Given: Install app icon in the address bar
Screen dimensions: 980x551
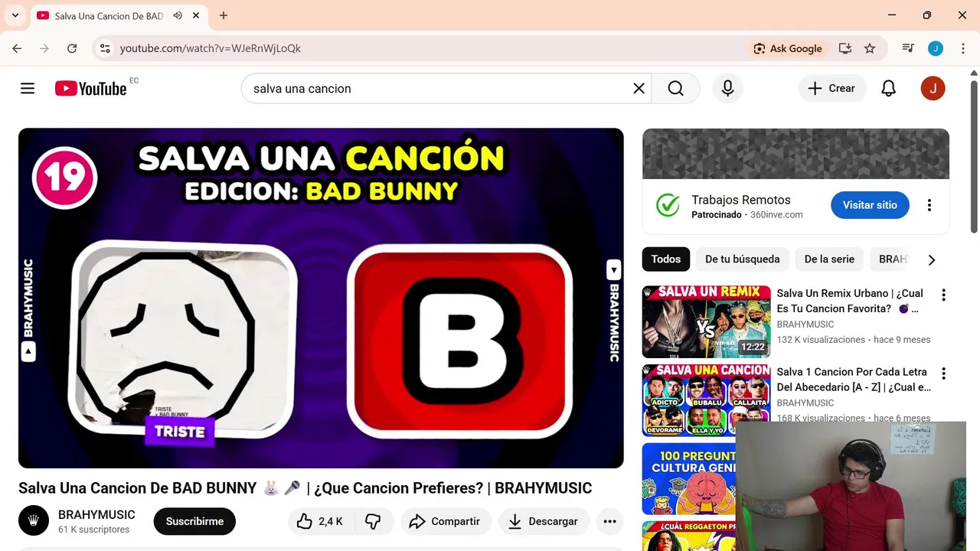Looking at the screenshot, I should [845, 48].
